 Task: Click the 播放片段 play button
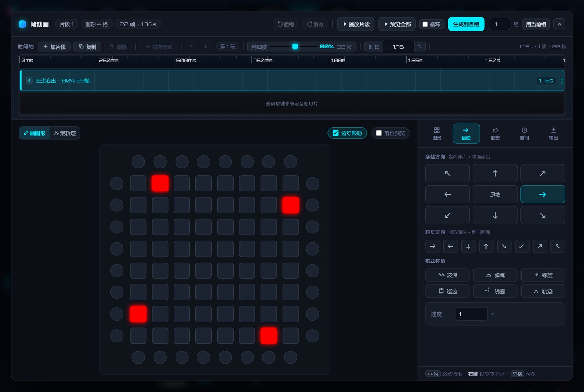(x=356, y=24)
